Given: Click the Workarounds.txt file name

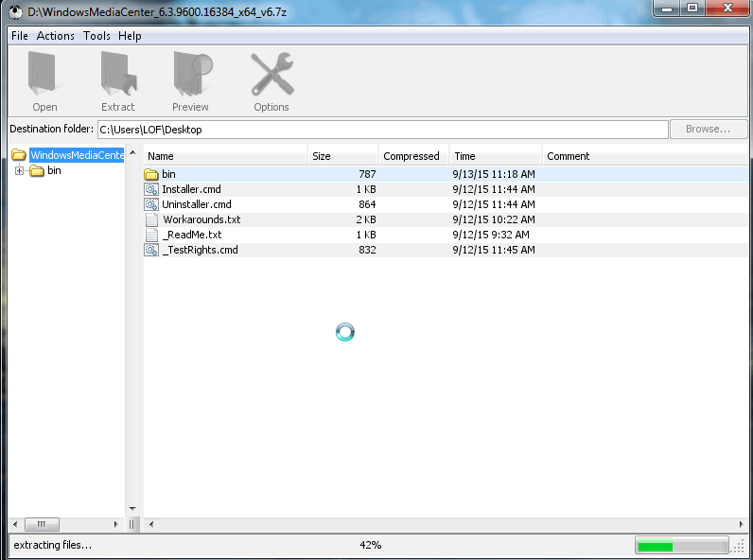Looking at the screenshot, I should 201,219.
